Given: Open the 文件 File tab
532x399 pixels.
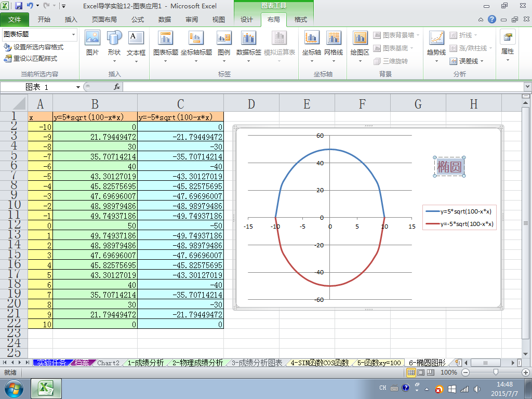Looking at the screenshot, I should coord(15,20).
